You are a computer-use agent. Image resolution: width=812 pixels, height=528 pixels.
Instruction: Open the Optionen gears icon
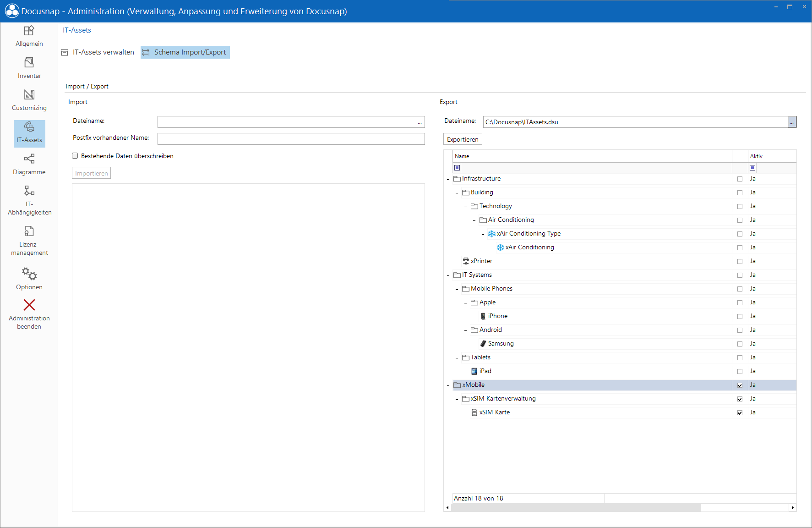[29, 274]
